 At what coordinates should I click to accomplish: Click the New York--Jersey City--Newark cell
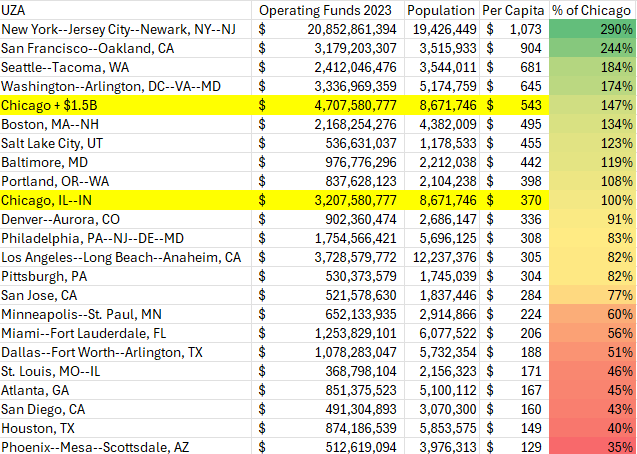pyautogui.click(x=126, y=29)
